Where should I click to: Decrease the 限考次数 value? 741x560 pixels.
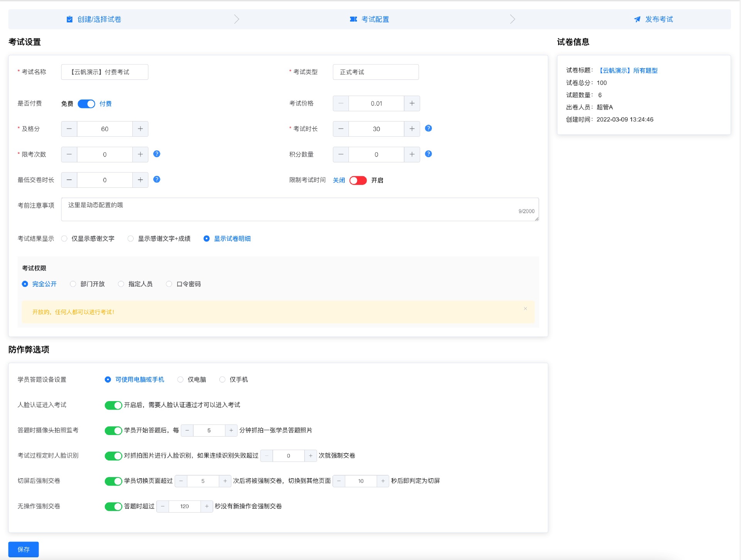(69, 154)
